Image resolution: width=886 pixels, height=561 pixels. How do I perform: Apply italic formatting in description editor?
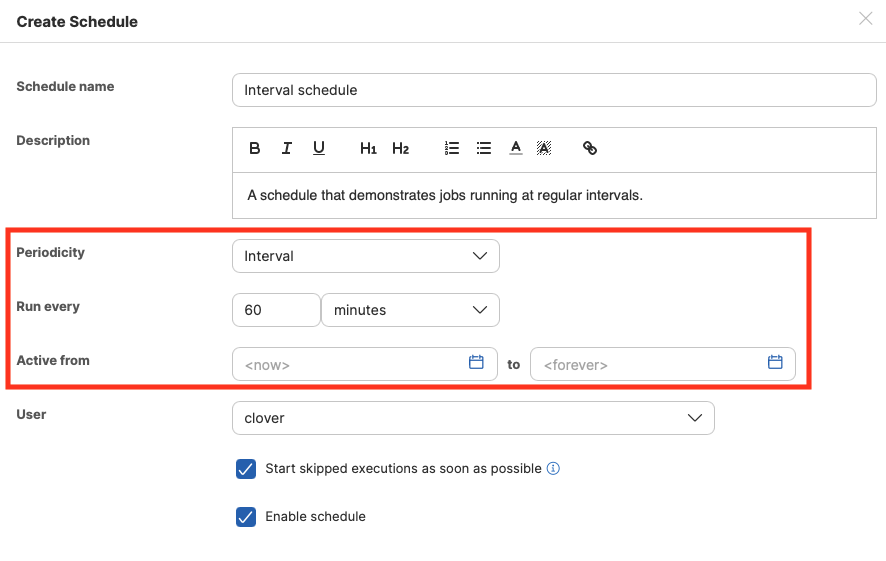point(287,148)
